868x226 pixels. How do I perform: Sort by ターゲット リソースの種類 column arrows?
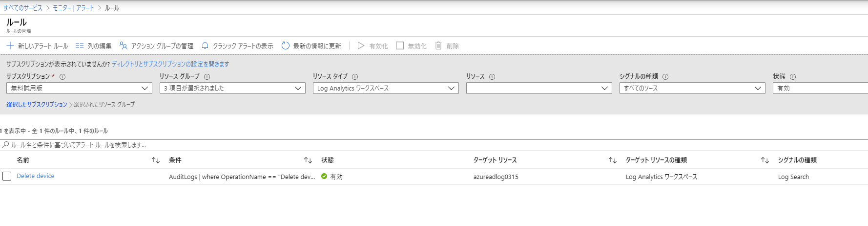765,160
